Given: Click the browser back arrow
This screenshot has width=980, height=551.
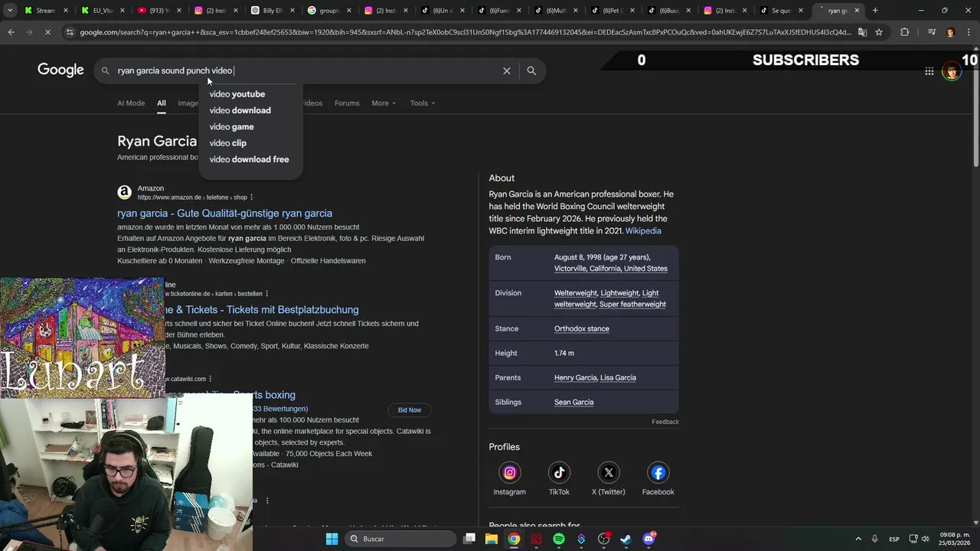Looking at the screenshot, I should tap(11, 32).
